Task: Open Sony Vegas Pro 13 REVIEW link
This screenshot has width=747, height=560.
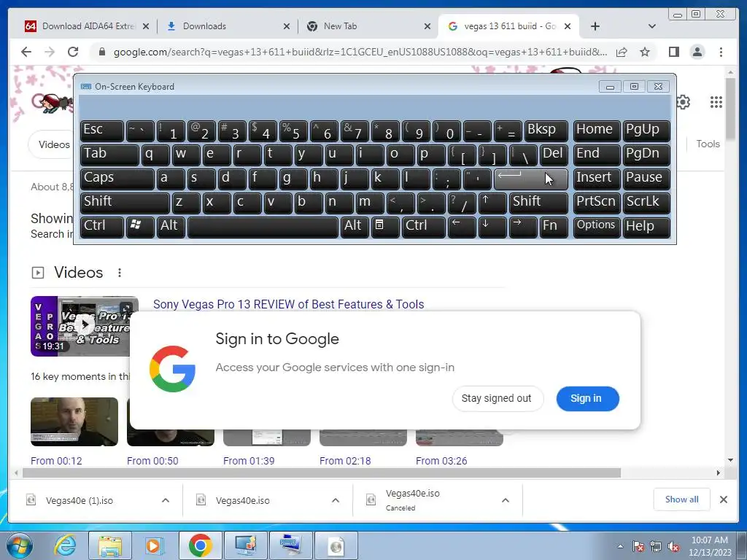Action: 288,304
